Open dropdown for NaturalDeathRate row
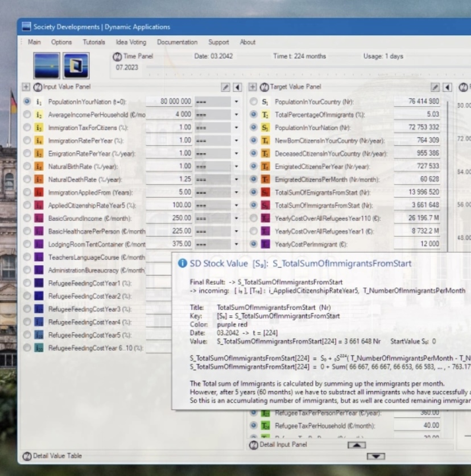The width and height of the screenshot is (471, 476). [x=236, y=179]
